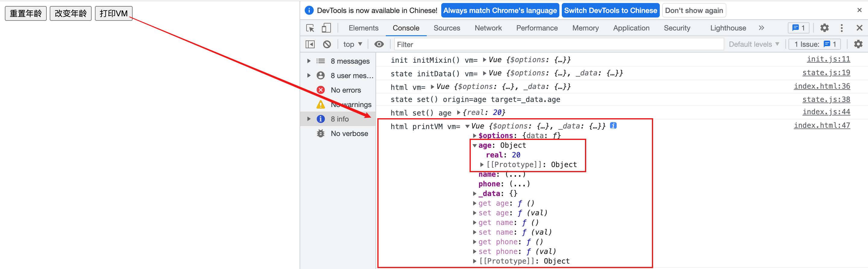Click the 打印VM button

coord(114,14)
